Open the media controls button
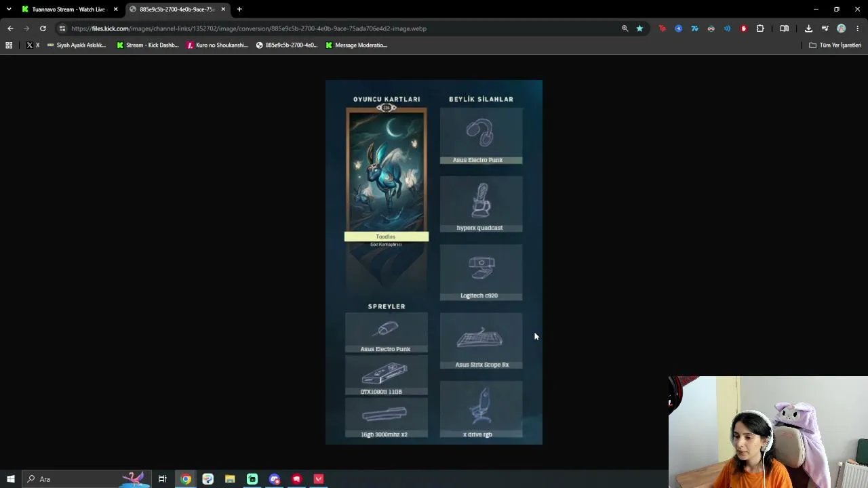868x488 pixels. (825, 28)
